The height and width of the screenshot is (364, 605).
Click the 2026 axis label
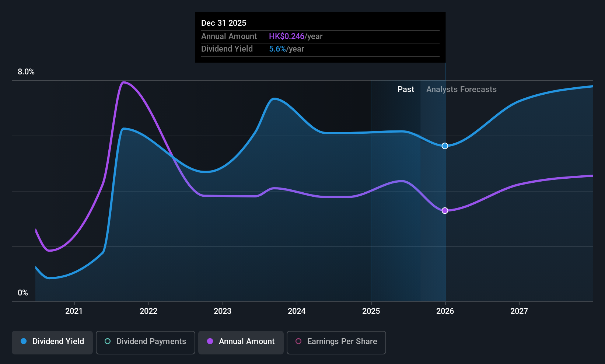[445, 311]
